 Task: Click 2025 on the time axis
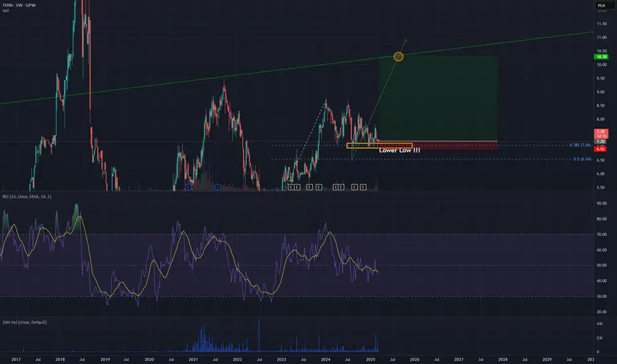[370, 359]
